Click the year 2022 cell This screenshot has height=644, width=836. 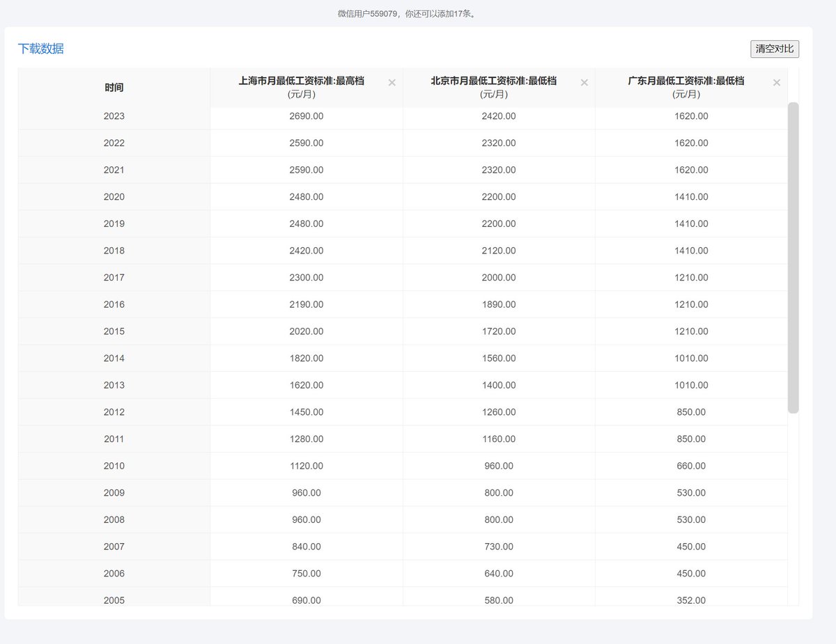(x=114, y=143)
